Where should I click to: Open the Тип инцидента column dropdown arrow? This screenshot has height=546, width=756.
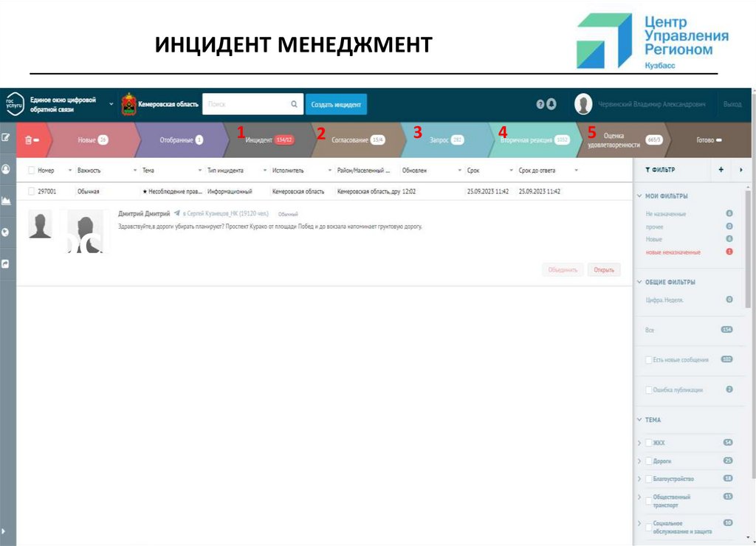coord(265,170)
